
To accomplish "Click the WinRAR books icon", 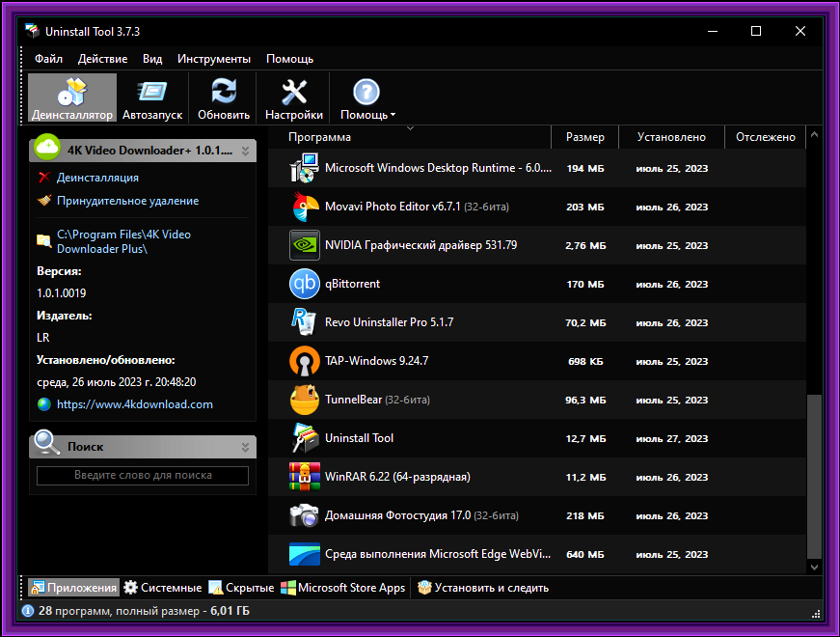I will (x=305, y=477).
